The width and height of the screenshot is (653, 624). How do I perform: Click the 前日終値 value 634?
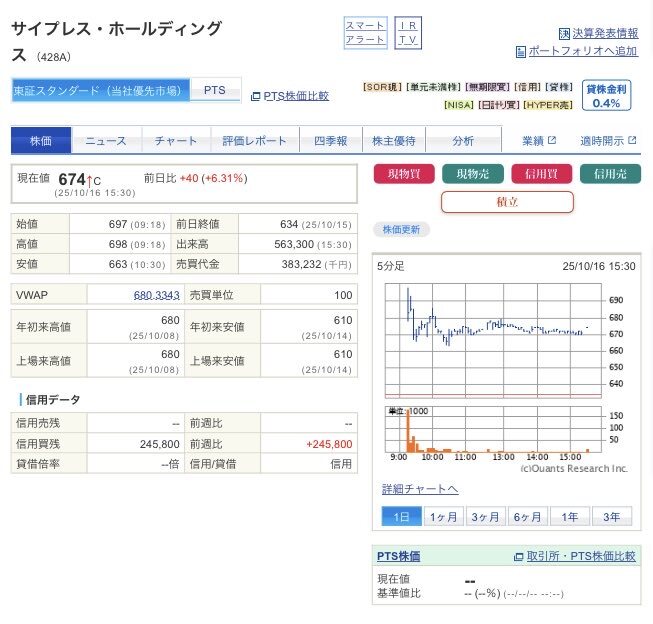click(289, 224)
